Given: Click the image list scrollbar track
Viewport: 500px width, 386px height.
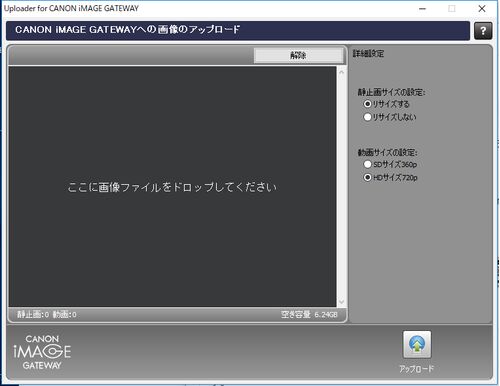Looking at the screenshot, I should [x=341, y=187].
